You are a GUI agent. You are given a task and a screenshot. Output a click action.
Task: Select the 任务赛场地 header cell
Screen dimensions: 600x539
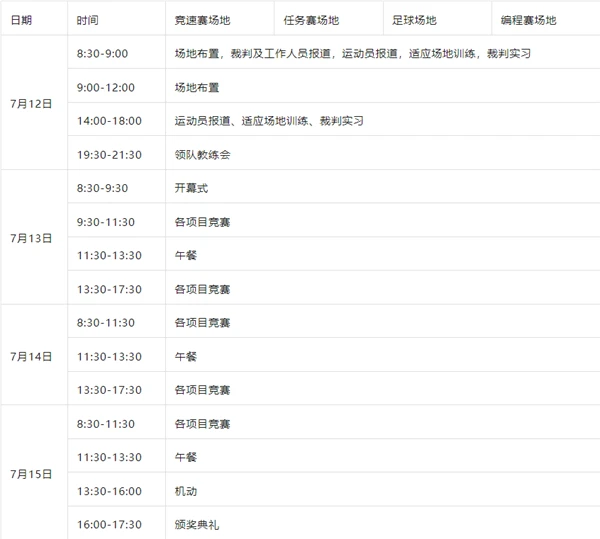(329, 18)
